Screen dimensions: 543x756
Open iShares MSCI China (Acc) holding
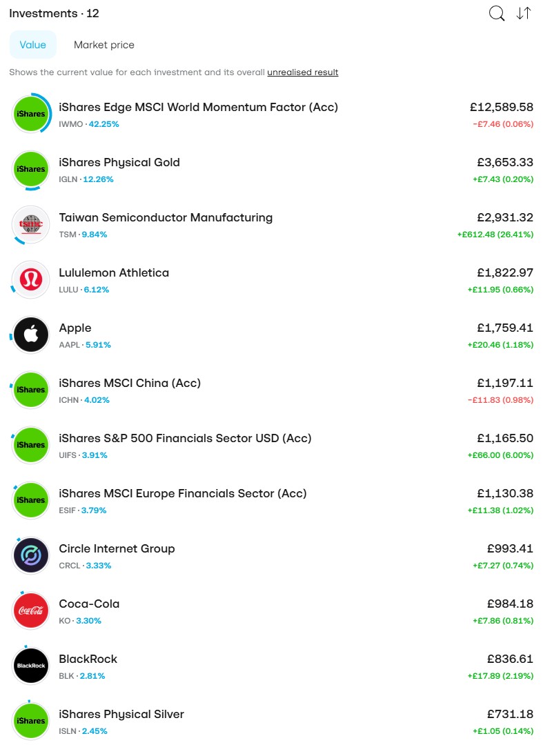pos(272,390)
